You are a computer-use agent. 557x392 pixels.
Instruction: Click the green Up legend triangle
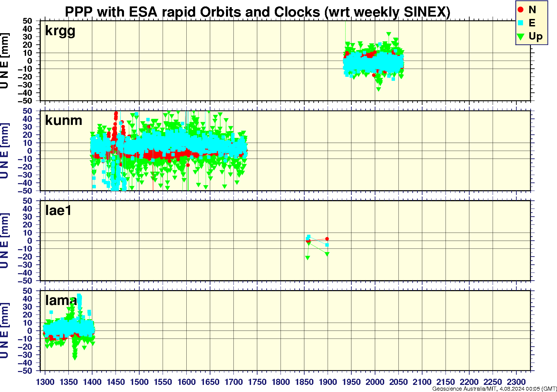tap(521, 36)
